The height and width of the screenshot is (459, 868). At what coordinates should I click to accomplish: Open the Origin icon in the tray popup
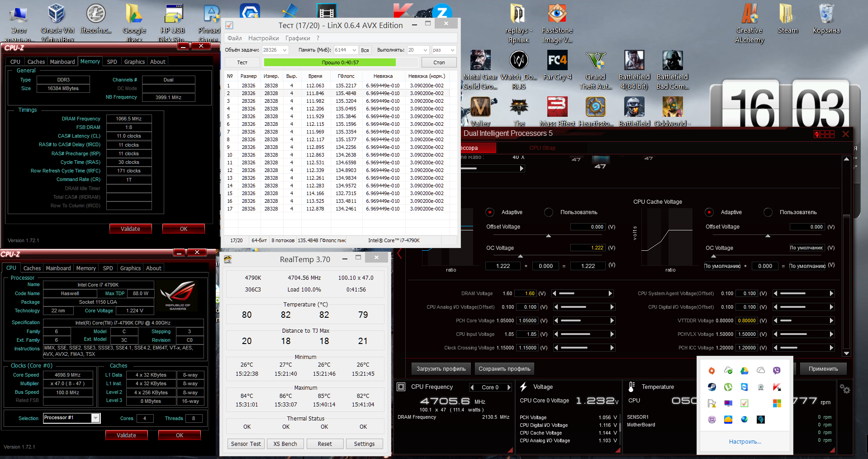click(711, 371)
